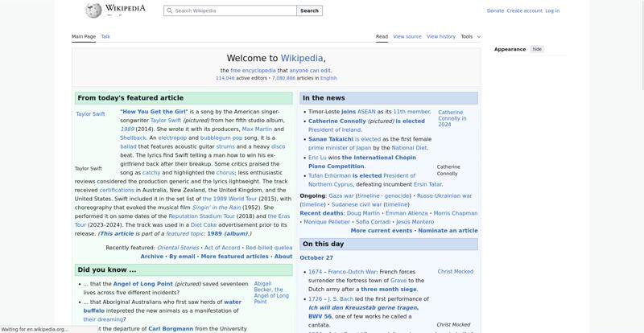Click the chevron next to Tools
The width and height of the screenshot is (644, 333).
point(479,37)
